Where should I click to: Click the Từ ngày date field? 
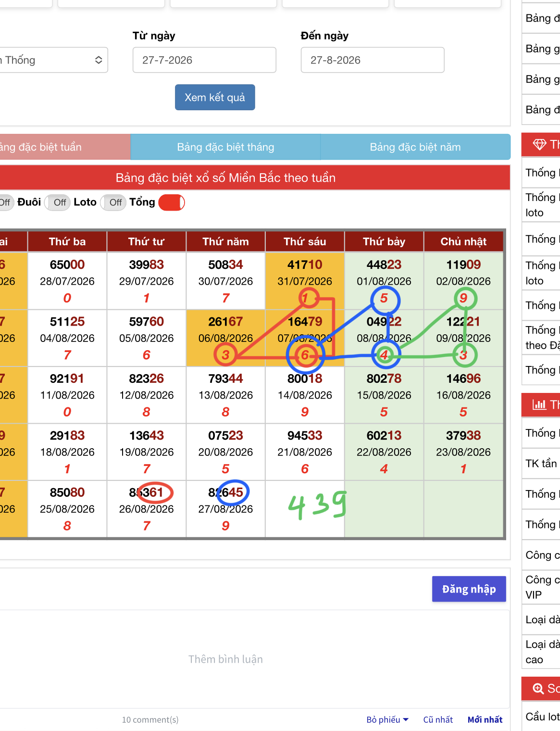click(204, 60)
